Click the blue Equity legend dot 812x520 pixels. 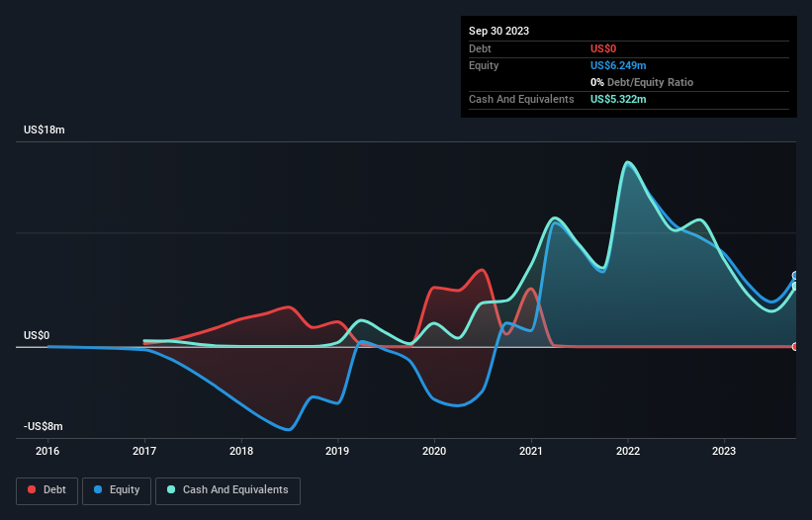coord(98,489)
